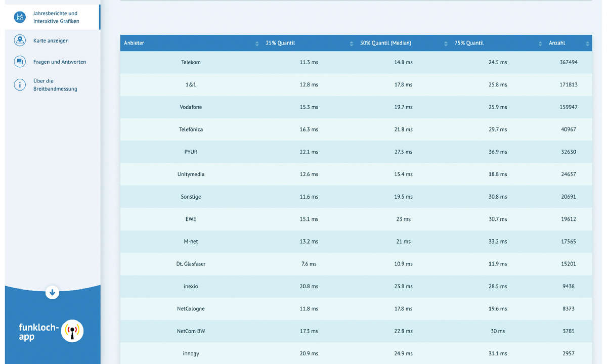Select the NetCologne provider cell

tap(191, 309)
